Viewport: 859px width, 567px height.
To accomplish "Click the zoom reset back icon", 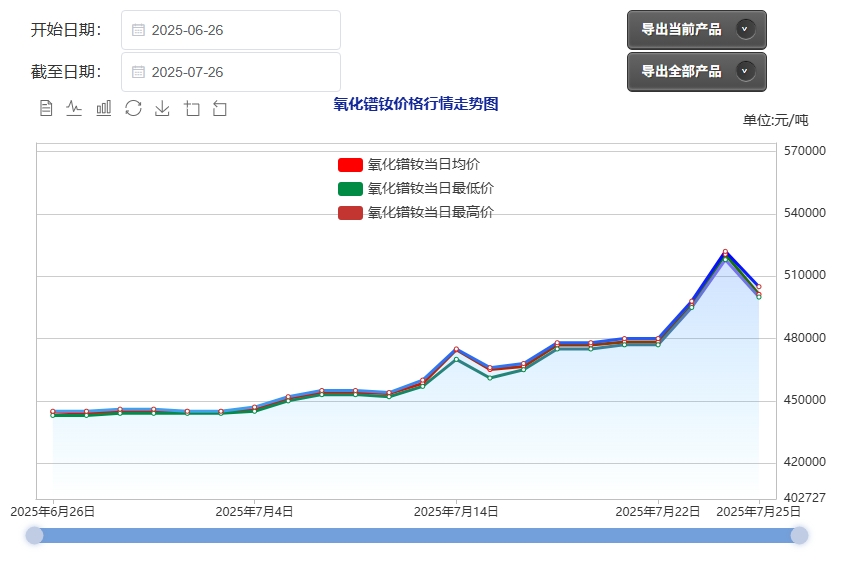I will point(220,108).
